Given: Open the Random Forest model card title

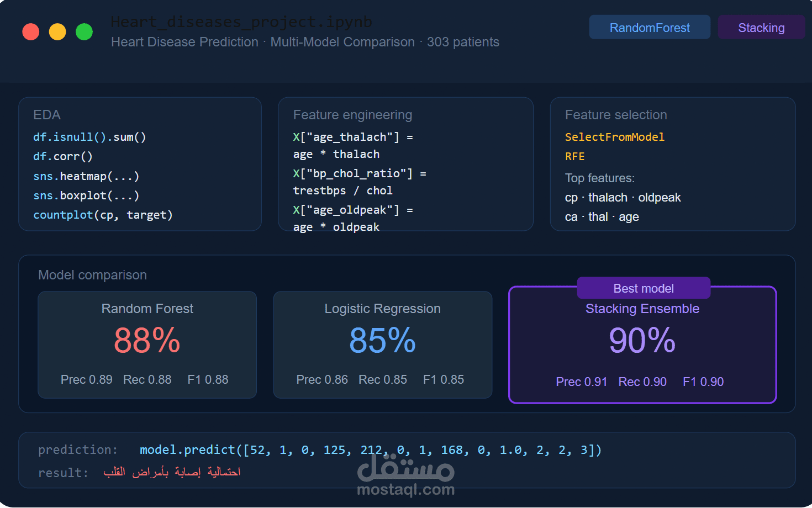Looking at the screenshot, I should pyautogui.click(x=147, y=309).
